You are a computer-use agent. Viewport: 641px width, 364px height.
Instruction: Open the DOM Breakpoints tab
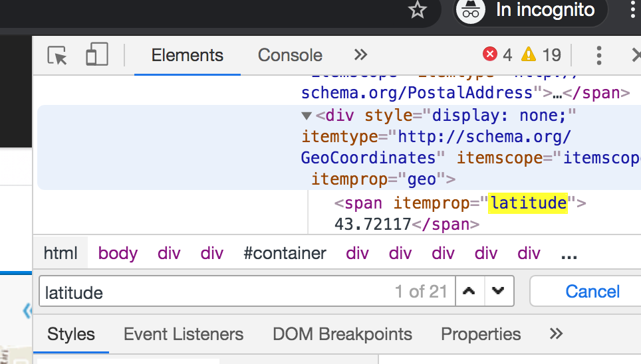[x=342, y=333]
